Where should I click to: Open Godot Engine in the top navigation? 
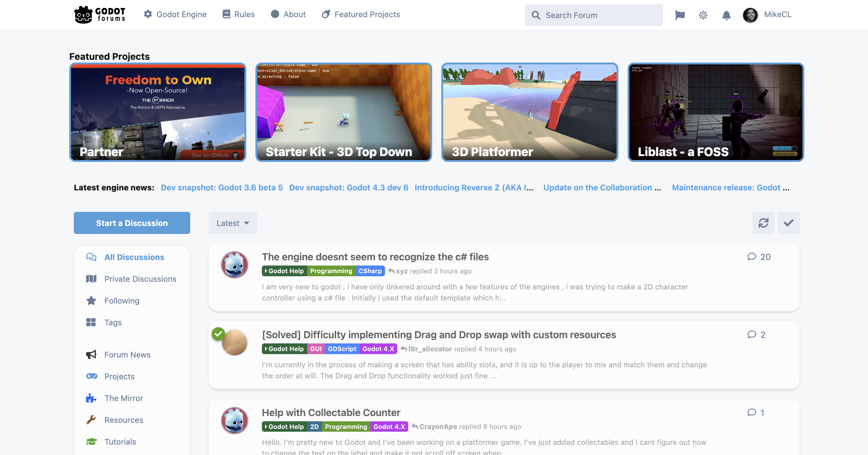pos(175,14)
